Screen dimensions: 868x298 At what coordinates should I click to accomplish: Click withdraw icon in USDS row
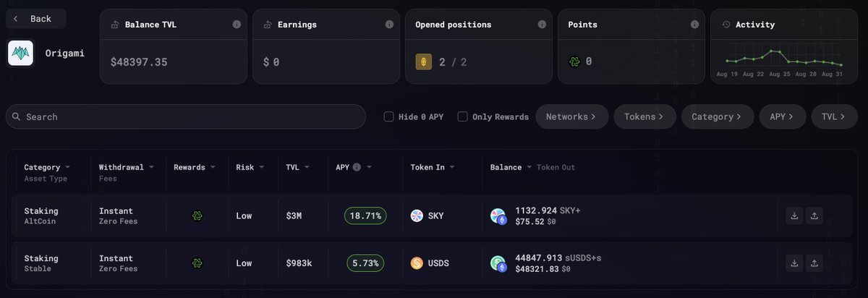(814, 263)
